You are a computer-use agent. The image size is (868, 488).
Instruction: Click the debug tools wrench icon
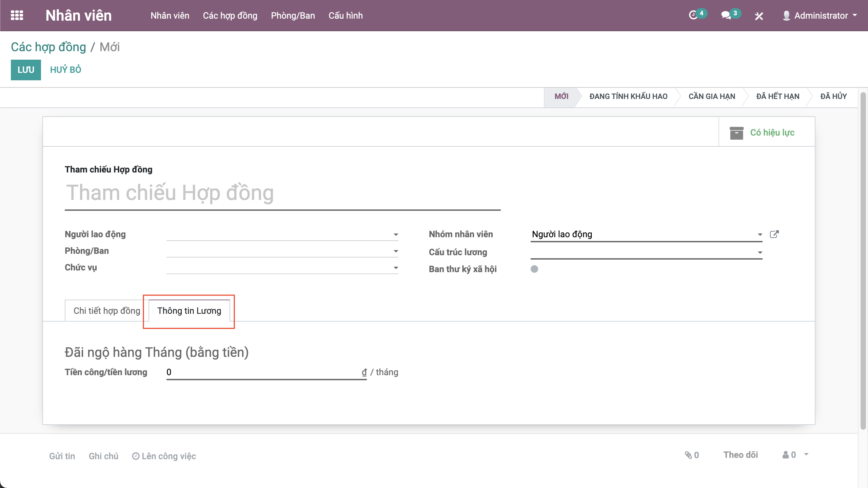coord(759,16)
